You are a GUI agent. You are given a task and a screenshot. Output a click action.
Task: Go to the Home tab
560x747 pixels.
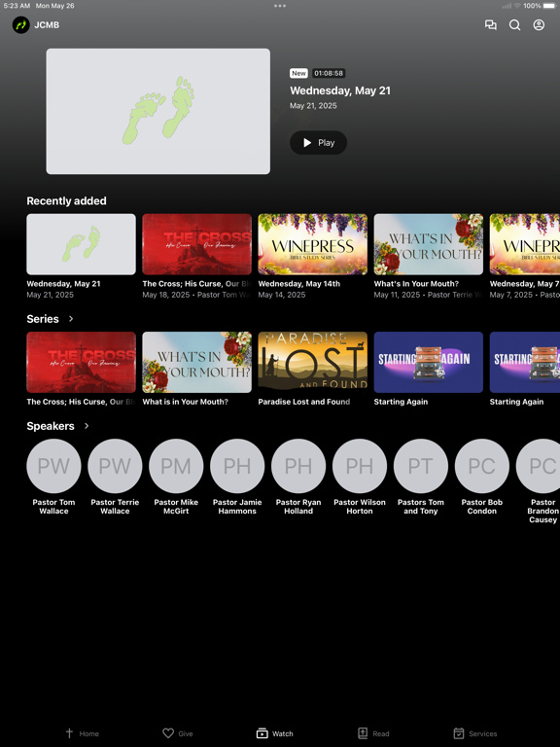82,733
